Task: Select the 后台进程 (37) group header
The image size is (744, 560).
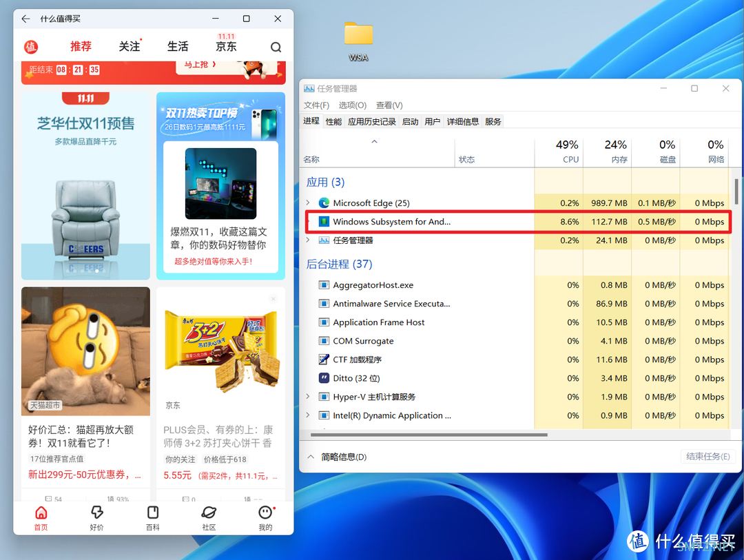Action: point(339,265)
